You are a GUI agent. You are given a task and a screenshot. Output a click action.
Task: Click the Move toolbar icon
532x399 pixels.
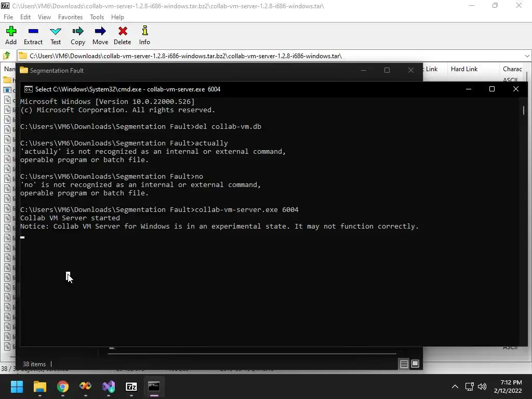point(100,35)
